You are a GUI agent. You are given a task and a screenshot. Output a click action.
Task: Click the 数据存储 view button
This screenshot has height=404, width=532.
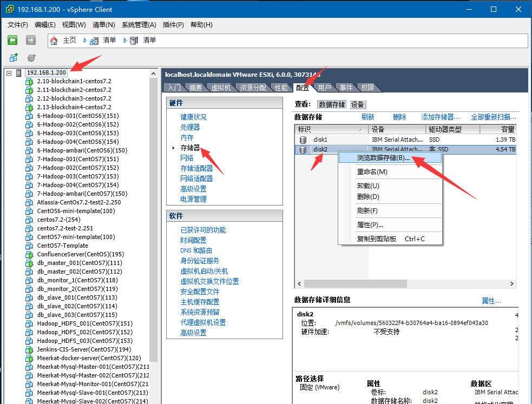332,104
